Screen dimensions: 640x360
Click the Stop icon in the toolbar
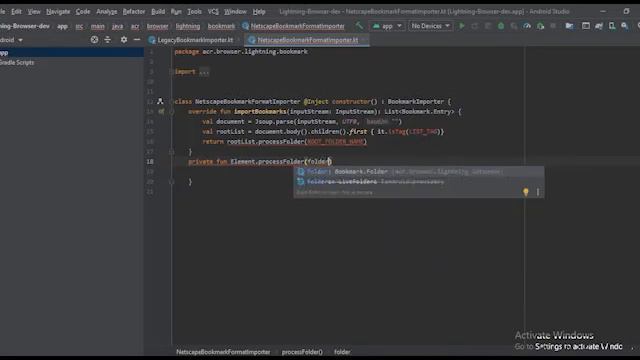tap(553, 26)
